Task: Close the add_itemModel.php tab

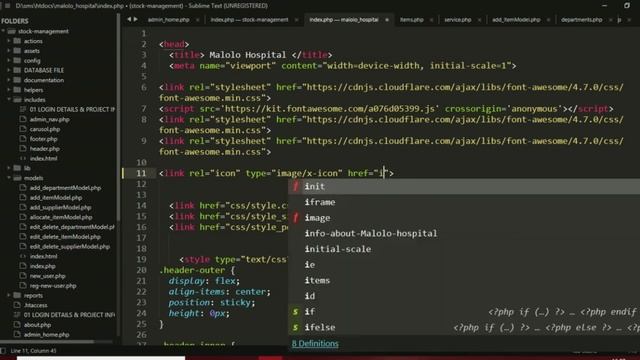Action: point(548,20)
